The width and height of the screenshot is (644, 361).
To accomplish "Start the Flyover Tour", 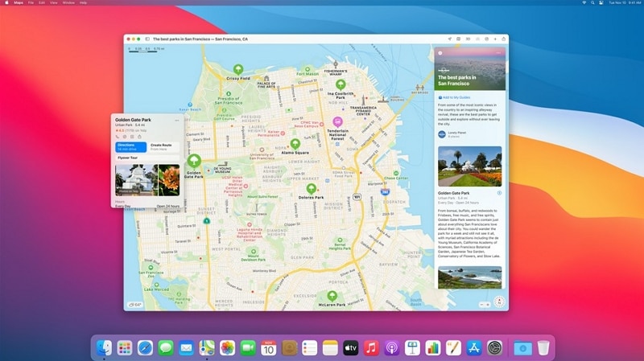I will tap(147, 158).
